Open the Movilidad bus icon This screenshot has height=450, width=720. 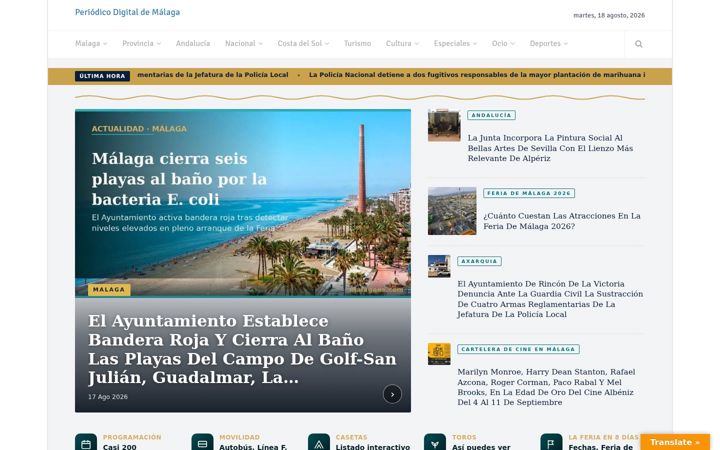(x=202, y=443)
